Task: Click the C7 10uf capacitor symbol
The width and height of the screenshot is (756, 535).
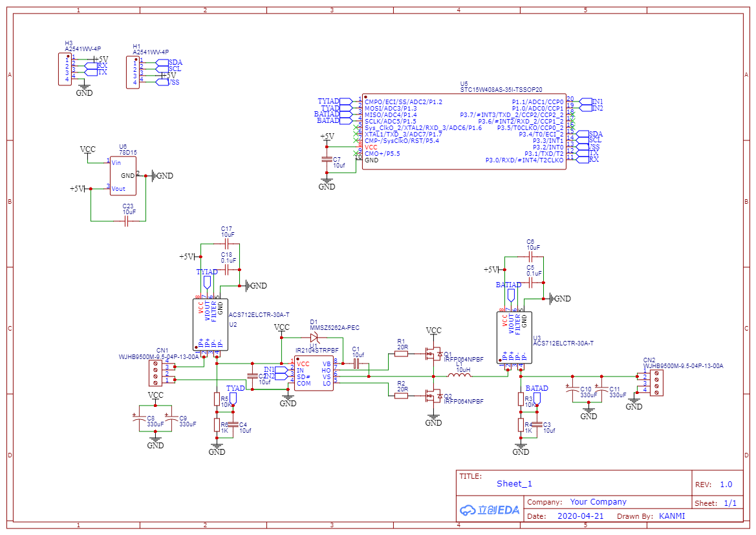Action: [x=327, y=159]
